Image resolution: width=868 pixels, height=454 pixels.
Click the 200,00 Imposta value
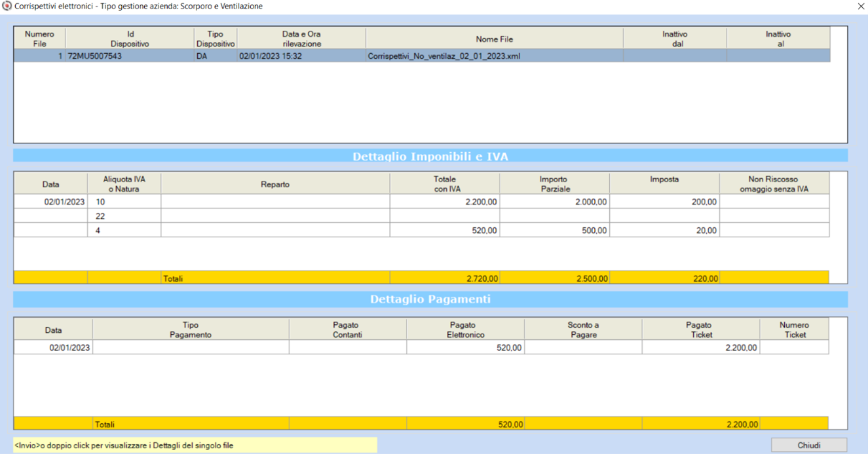click(x=704, y=202)
